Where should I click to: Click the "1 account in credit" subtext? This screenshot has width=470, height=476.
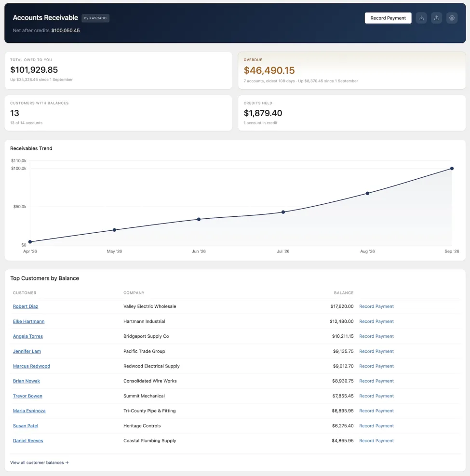click(260, 123)
